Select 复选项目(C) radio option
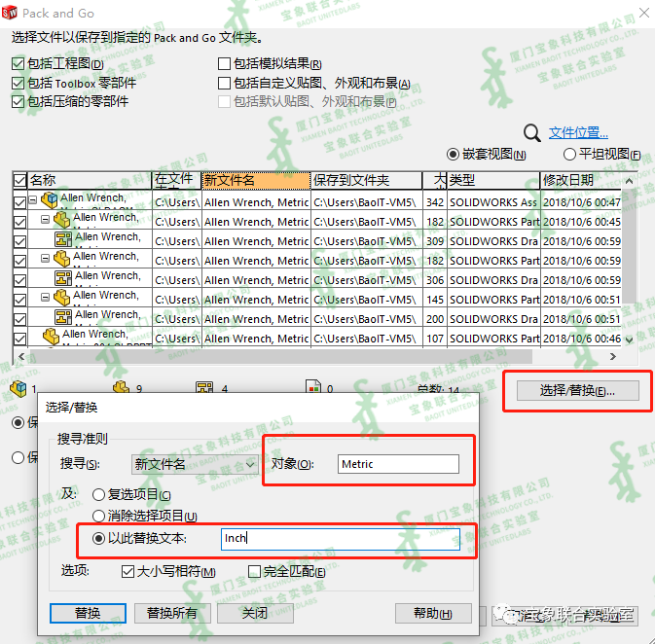Viewport: 655px width, 644px height. 98,495
